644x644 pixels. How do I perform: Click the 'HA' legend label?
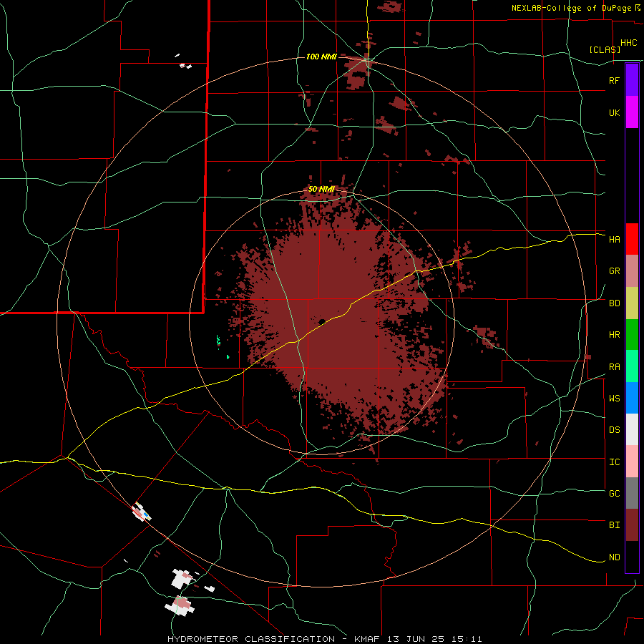(614, 240)
